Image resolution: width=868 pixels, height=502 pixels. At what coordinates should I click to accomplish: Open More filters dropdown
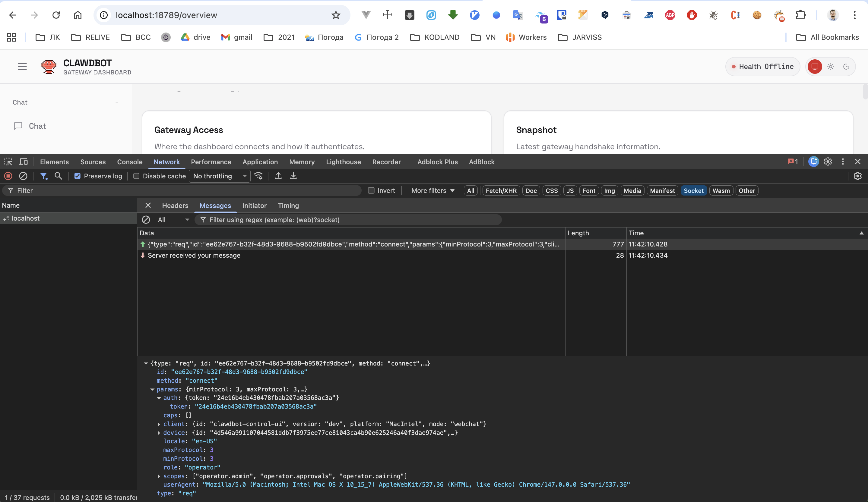[433, 191]
